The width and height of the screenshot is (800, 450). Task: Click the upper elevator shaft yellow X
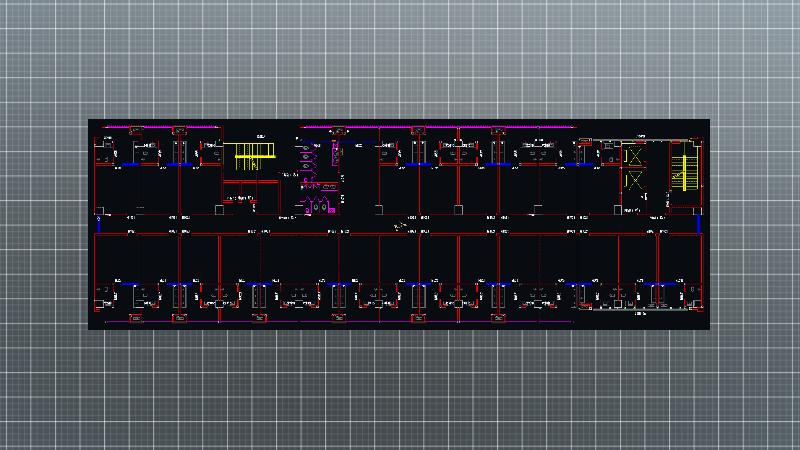[x=633, y=157]
